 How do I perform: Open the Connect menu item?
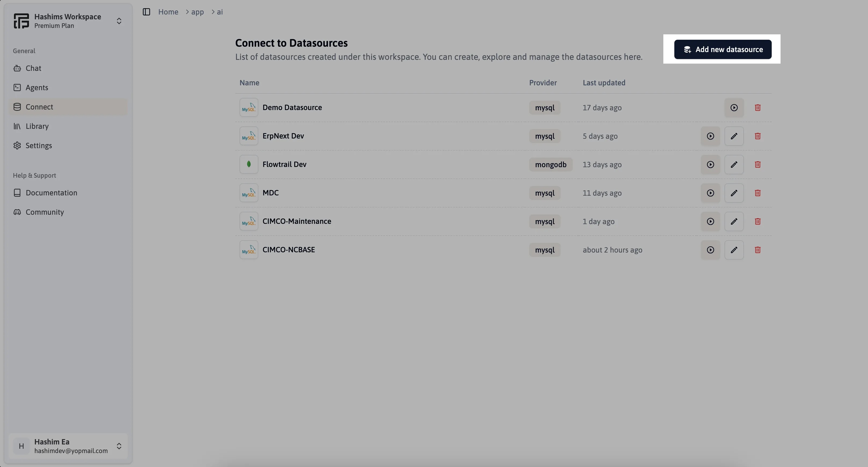click(x=39, y=106)
